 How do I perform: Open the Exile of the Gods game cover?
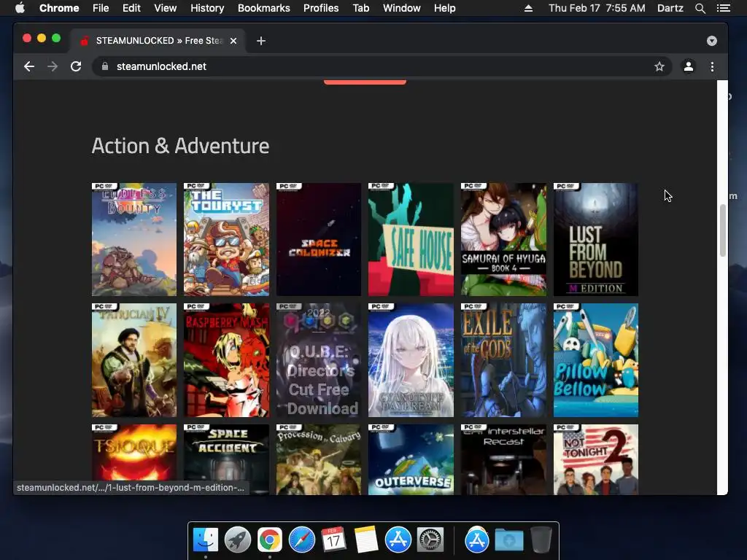503,360
